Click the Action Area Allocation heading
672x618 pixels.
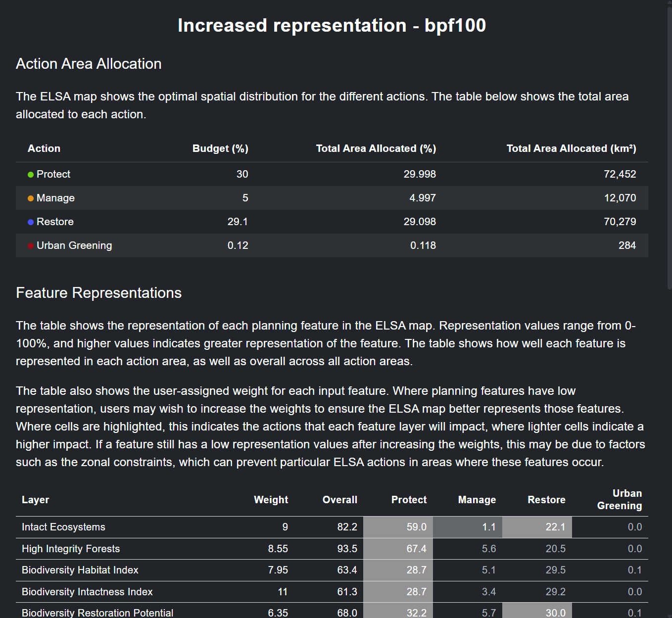[x=89, y=64]
